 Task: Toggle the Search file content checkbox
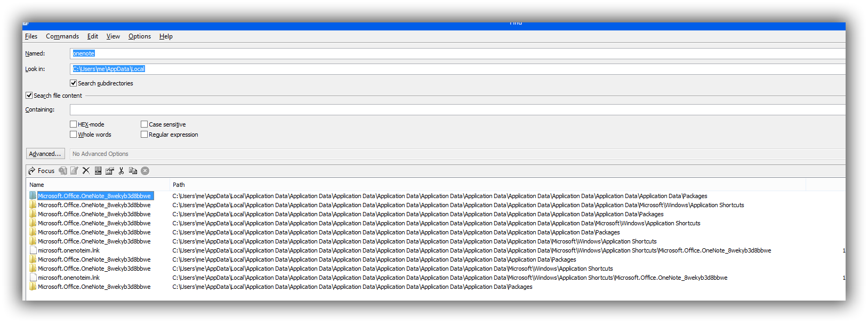point(29,96)
